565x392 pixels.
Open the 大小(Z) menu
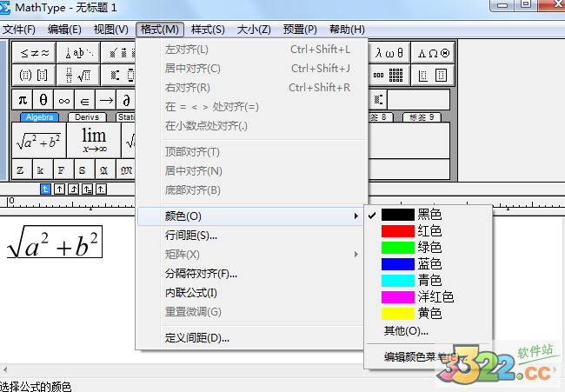pos(254,30)
